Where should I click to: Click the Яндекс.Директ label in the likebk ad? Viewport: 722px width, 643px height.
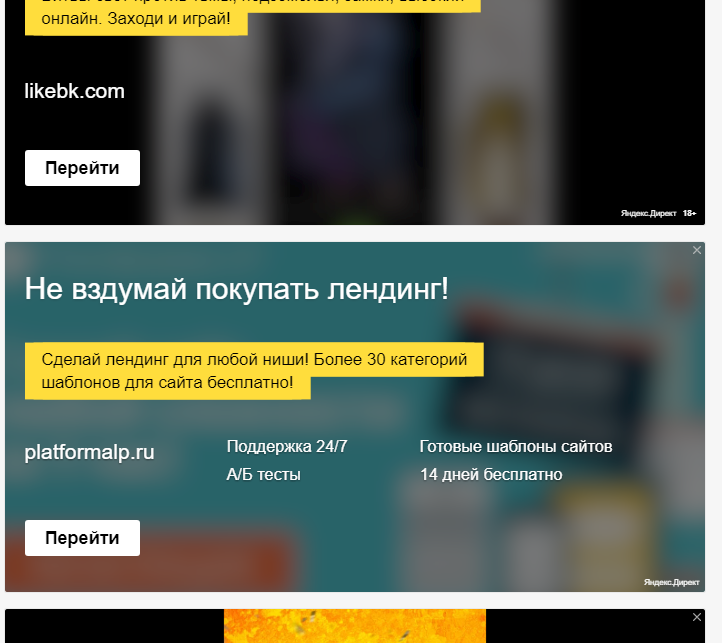(648, 213)
